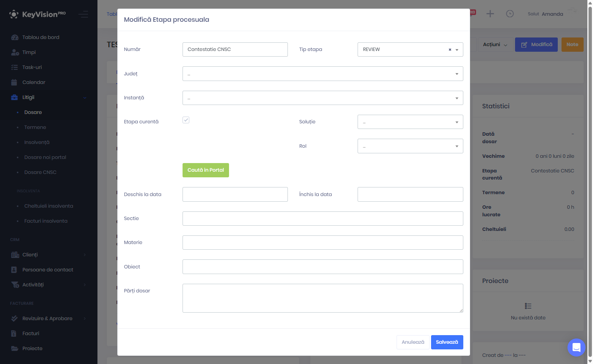Open the Rol dropdown

[410, 146]
